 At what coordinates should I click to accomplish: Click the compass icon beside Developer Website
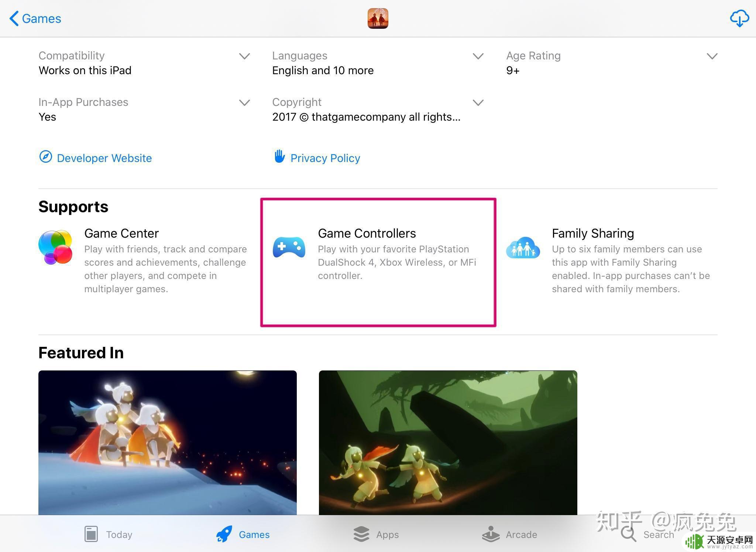click(x=45, y=157)
